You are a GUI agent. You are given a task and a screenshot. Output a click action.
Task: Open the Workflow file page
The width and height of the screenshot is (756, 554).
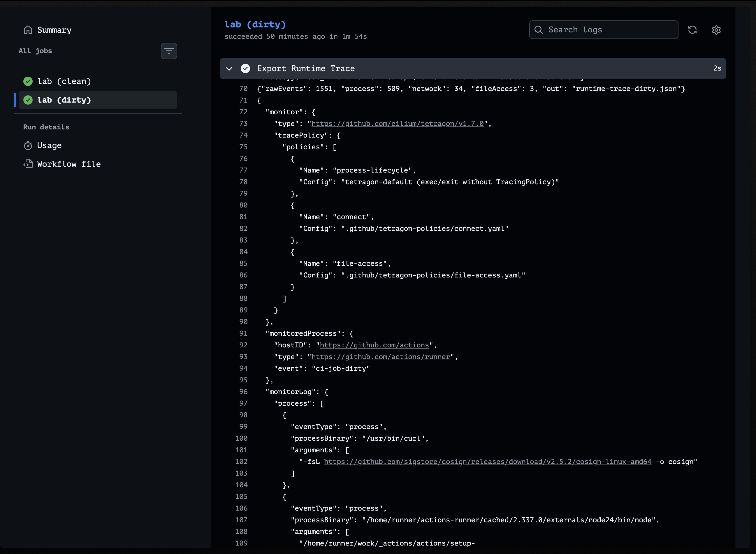pos(69,164)
